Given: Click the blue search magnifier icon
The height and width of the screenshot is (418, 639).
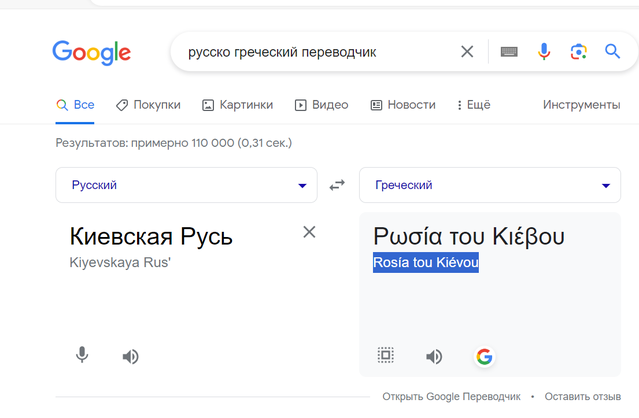Looking at the screenshot, I should 612,52.
